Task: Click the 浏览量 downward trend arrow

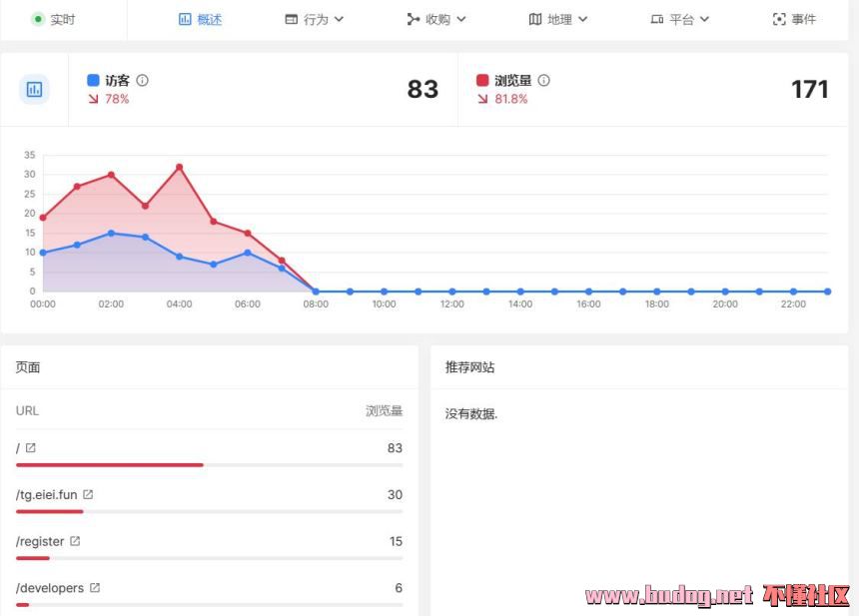Action: pos(482,99)
